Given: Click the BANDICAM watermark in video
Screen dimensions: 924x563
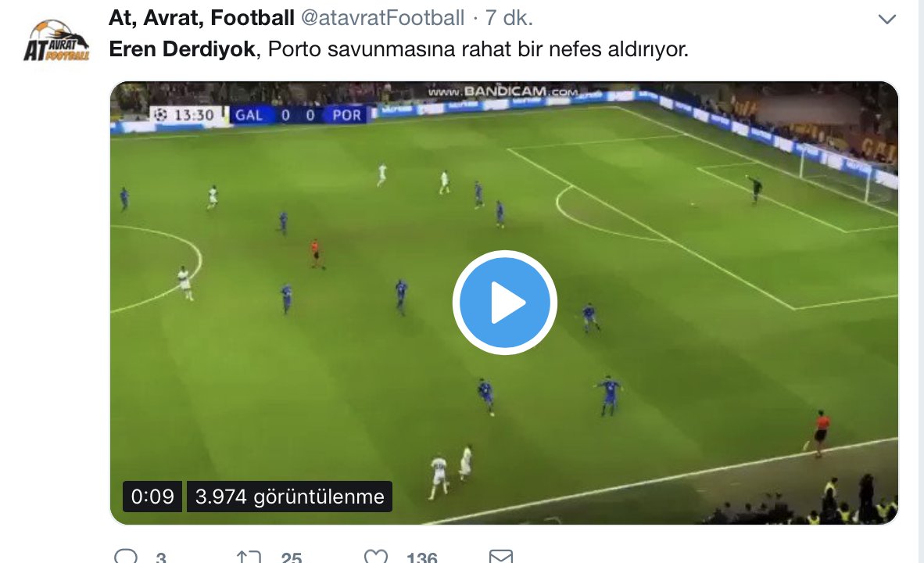Looking at the screenshot, I should (x=503, y=91).
